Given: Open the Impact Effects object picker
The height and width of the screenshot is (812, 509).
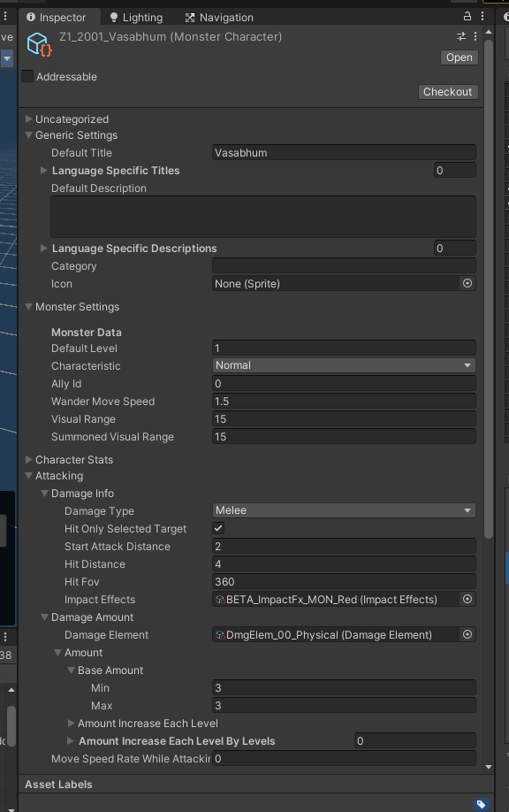Looking at the screenshot, I should click(x=467, y=599).
